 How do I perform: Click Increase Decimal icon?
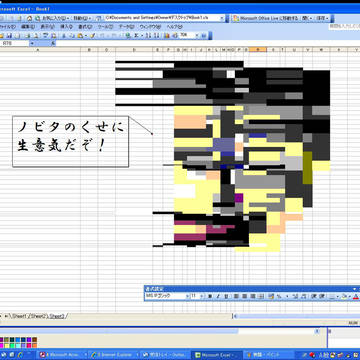[x=296, y=296]
